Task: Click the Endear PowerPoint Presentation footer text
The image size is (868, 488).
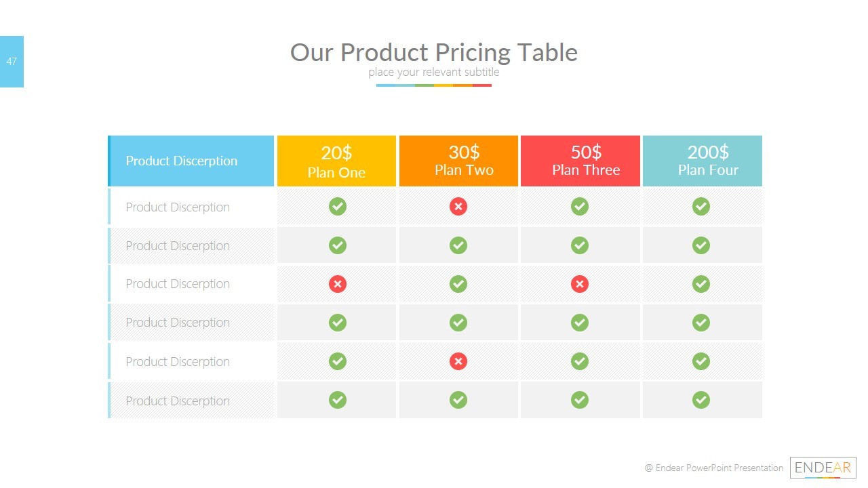Action: coord(713,468)
